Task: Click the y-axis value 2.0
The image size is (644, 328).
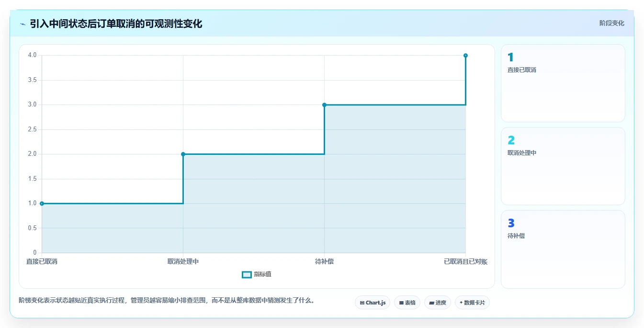Action: [x=32, y=154]
